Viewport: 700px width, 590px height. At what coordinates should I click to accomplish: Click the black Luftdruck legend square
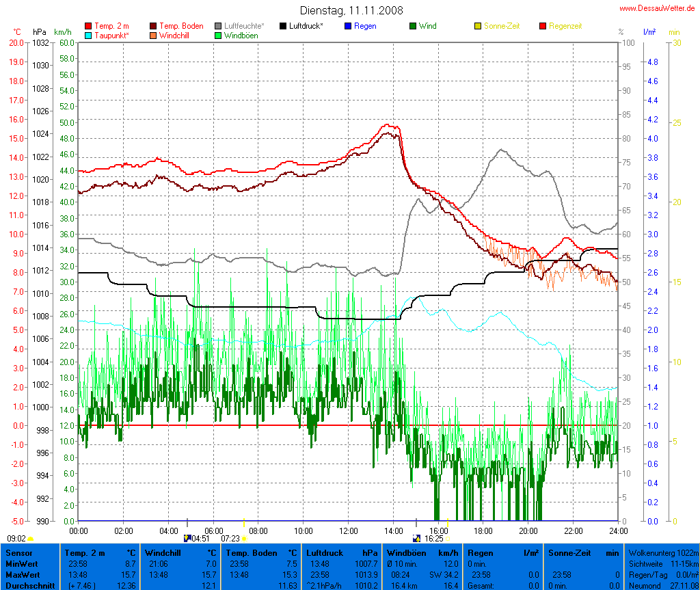[283, 26]
